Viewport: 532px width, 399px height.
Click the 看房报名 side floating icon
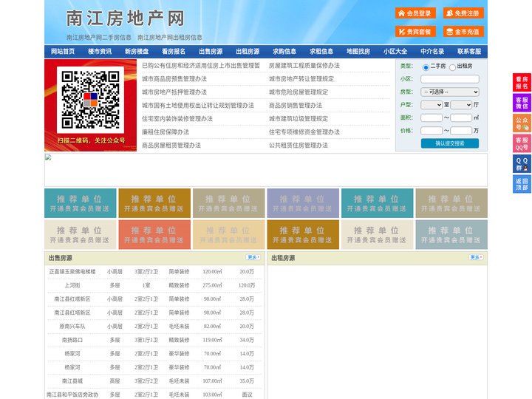522,83
